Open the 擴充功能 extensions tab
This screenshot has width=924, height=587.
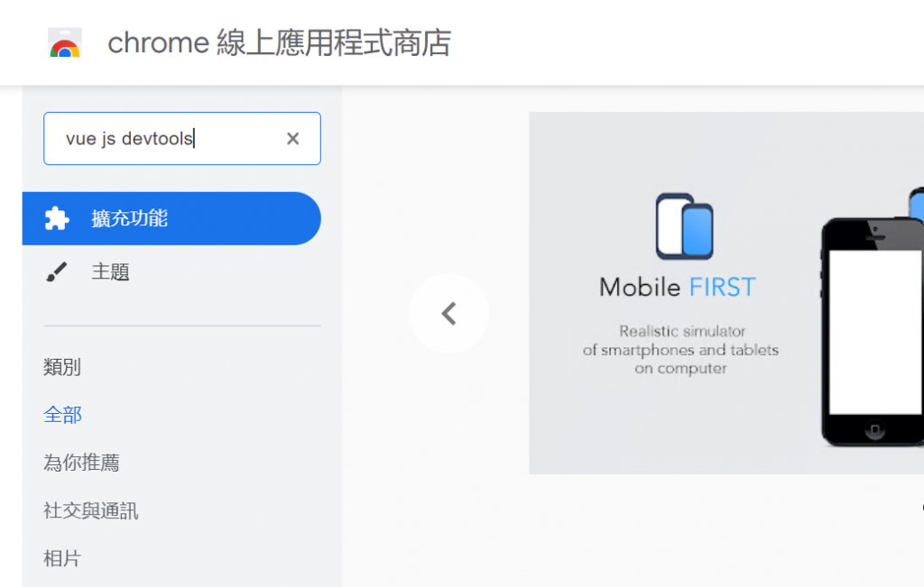171,218
